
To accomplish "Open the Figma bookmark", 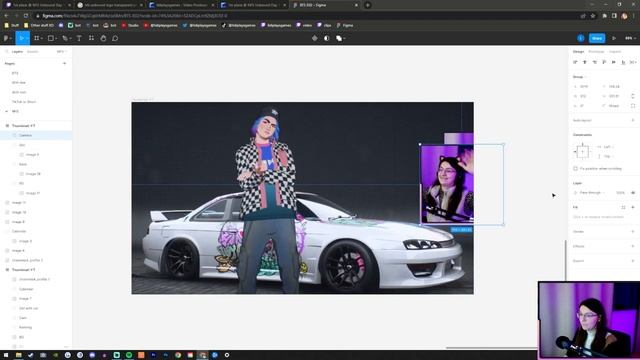I will (x=345, y=25).
